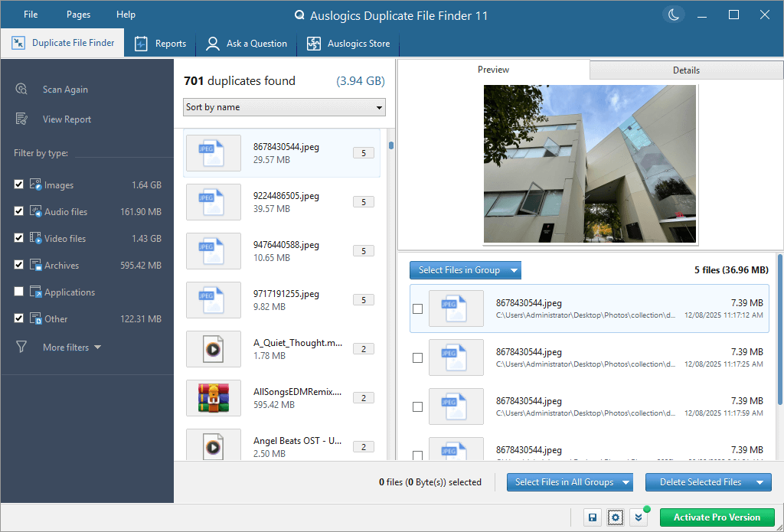Check the first 8678430544.jpeg duplicate
The width and height of the screenshot is (784, 532).
pos(417,308)
